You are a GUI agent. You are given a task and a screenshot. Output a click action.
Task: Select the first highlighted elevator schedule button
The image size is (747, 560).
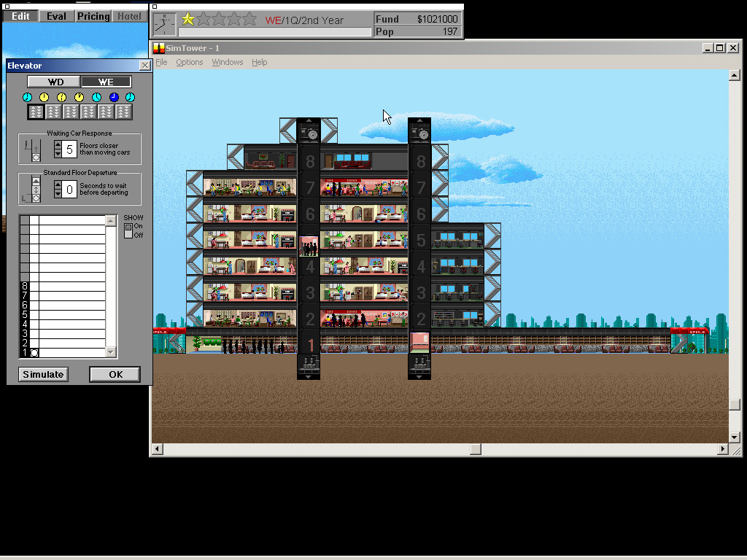pyautogui.click(x=36, y=112)
